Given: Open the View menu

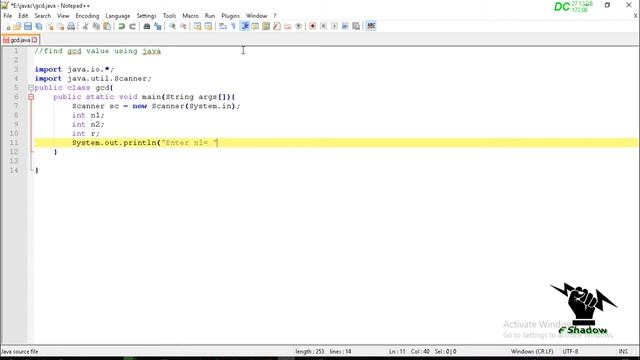Looking at the screenshot, I should tap(63, 16).
